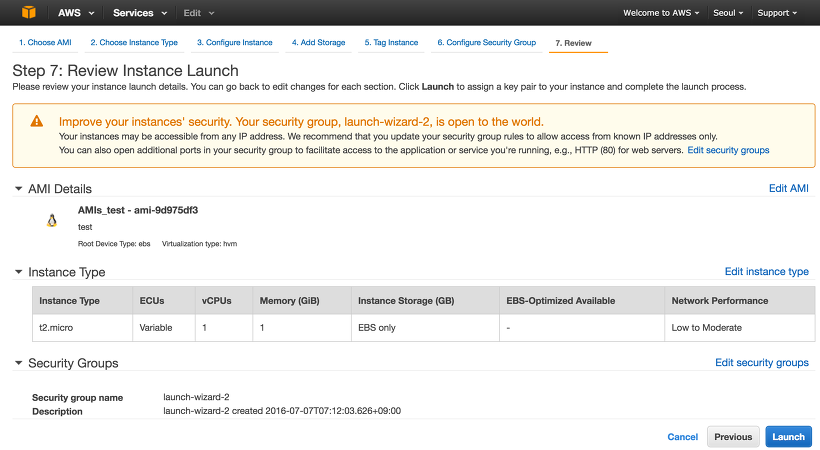Go to step 3 Configure Instance tab
The height and width of the screenshot is (450, 820).
click(234, 42)
